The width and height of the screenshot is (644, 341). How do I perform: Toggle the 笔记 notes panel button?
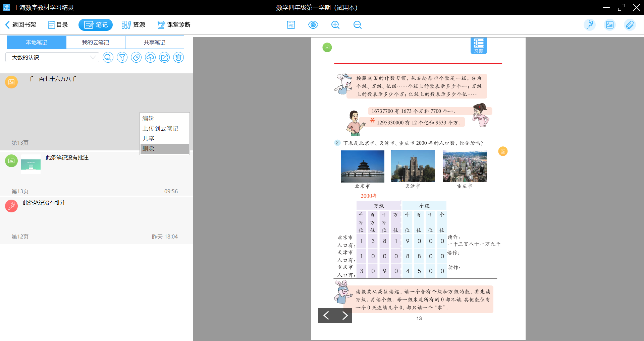pyautogui.click(x=96, y=25)
